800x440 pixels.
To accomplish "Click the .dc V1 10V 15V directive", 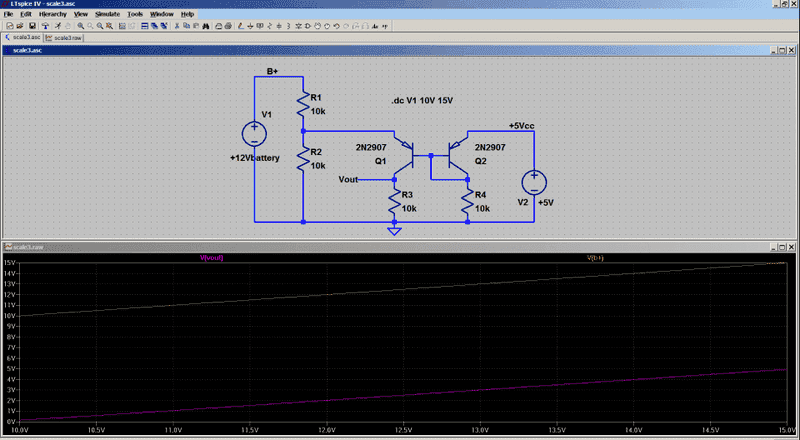I will click(x=421, y=102).
